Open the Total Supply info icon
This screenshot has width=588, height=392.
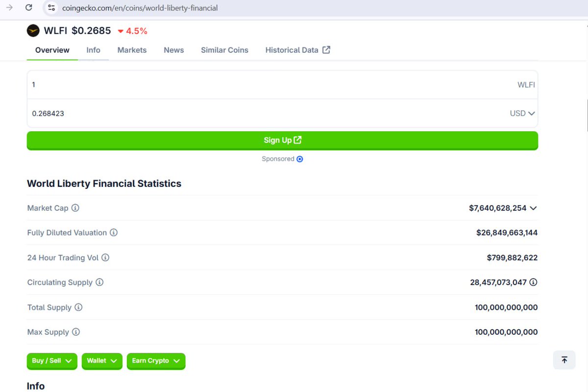click(78, 307)
